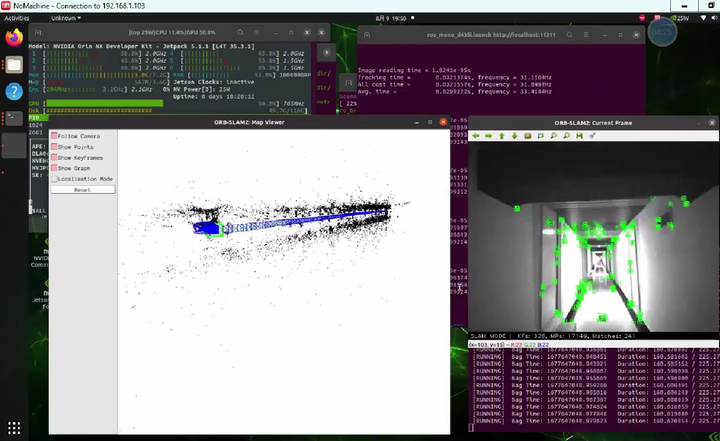Click the 'Tracking time' line in ROS terminal
The height and width of the screenshot is (441, 720).
click(455, 78)
